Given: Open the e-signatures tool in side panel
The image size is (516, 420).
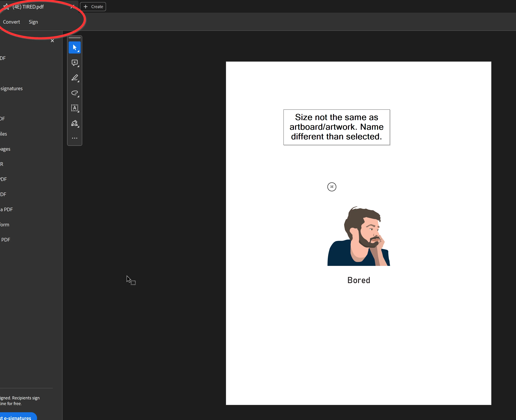Looking at the screenshot, I should tap(11, 89).
